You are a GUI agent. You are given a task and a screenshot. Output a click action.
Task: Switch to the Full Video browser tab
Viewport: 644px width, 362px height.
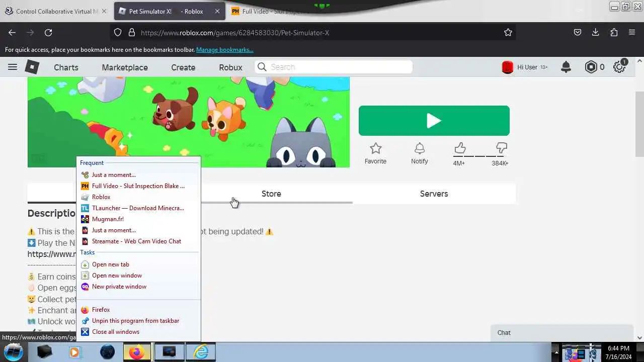click(x=272, y=11)
